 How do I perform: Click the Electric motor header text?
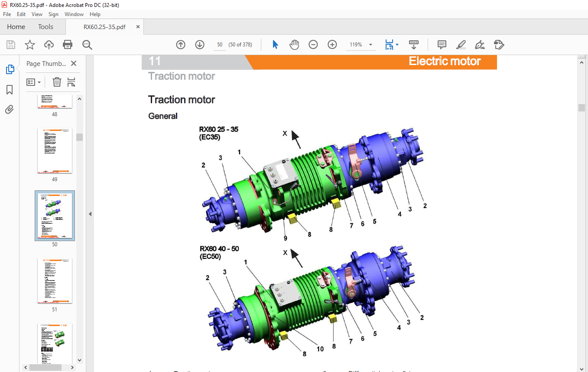(445, 61)
